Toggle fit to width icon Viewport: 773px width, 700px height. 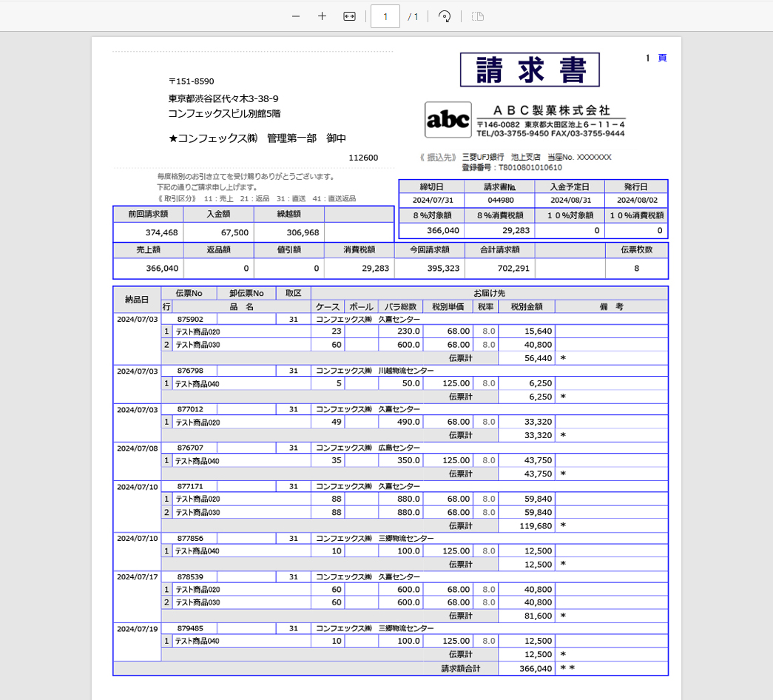coord(349,16)
